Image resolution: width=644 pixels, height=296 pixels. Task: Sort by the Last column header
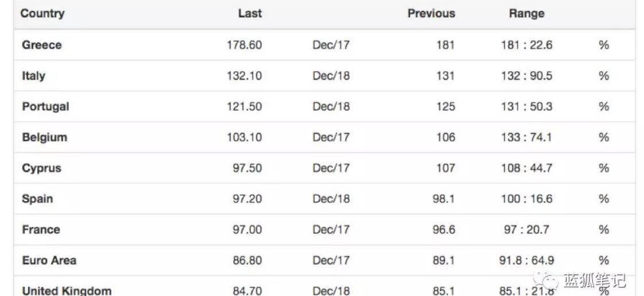coord(250,13)
